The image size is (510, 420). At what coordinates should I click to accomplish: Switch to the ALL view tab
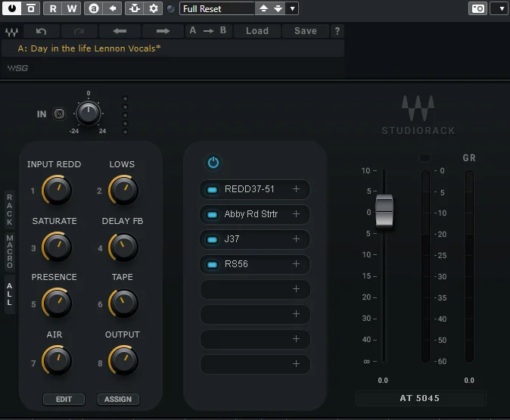(10, 294)
